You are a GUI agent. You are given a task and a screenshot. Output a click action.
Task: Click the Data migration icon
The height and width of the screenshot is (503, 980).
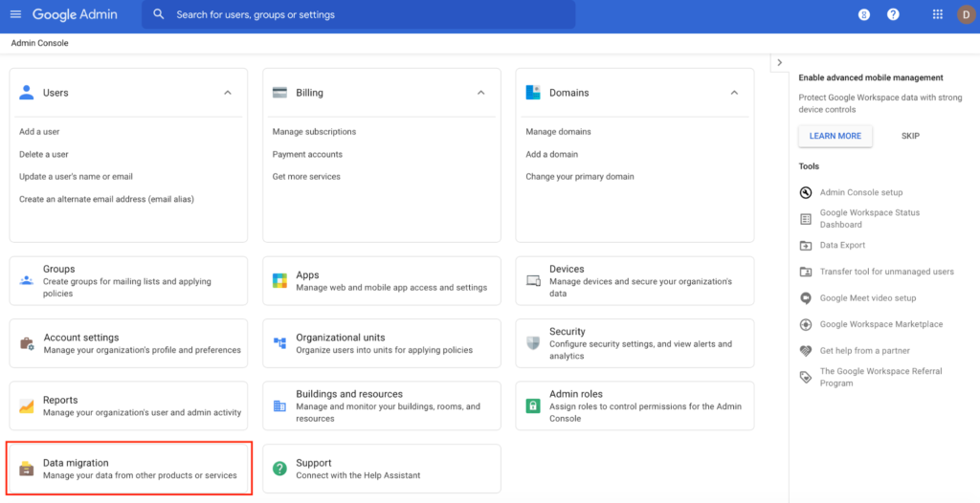[x=26, y=469]
